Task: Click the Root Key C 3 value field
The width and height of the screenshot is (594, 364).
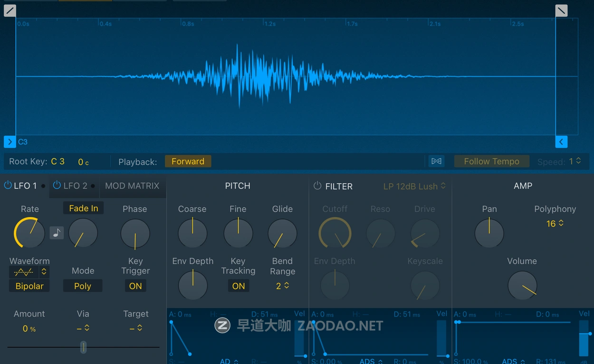Action: [x=57, y=161]
